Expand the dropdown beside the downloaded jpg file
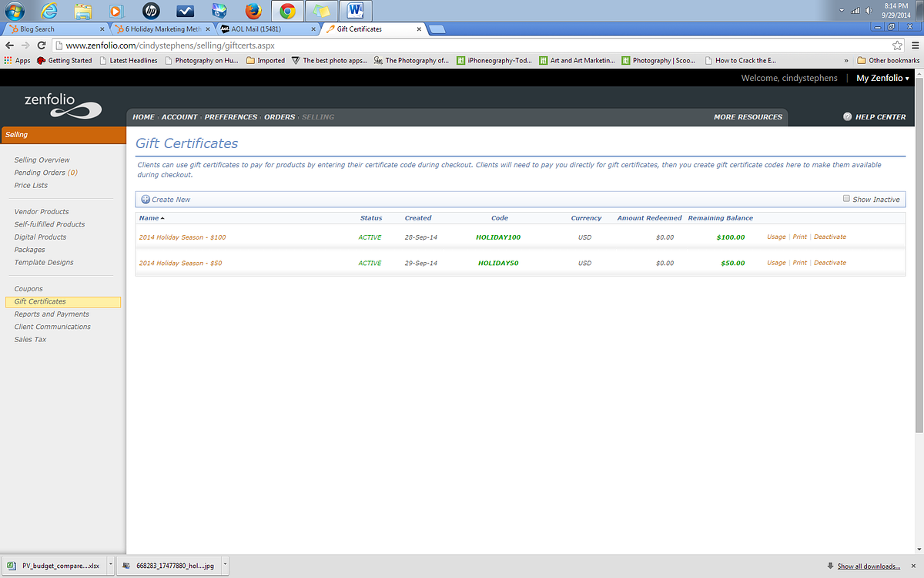 224,565
